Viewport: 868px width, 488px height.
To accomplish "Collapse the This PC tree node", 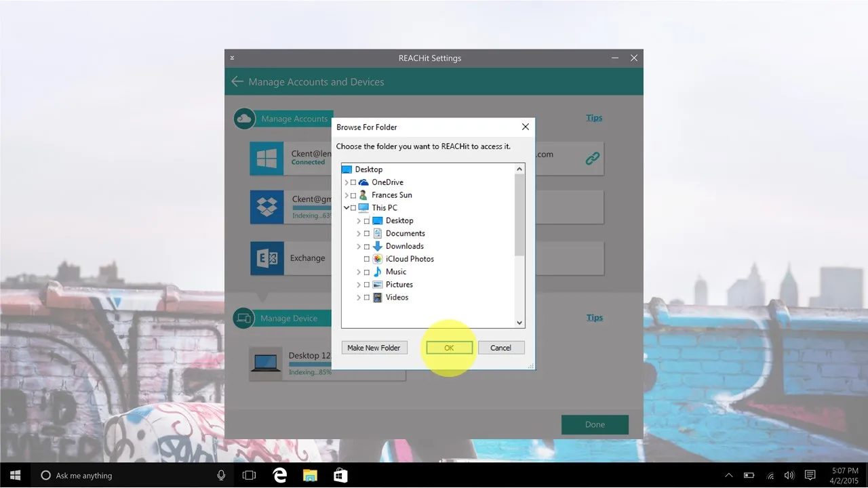I will pyautogui.click(x=347, y=208).
